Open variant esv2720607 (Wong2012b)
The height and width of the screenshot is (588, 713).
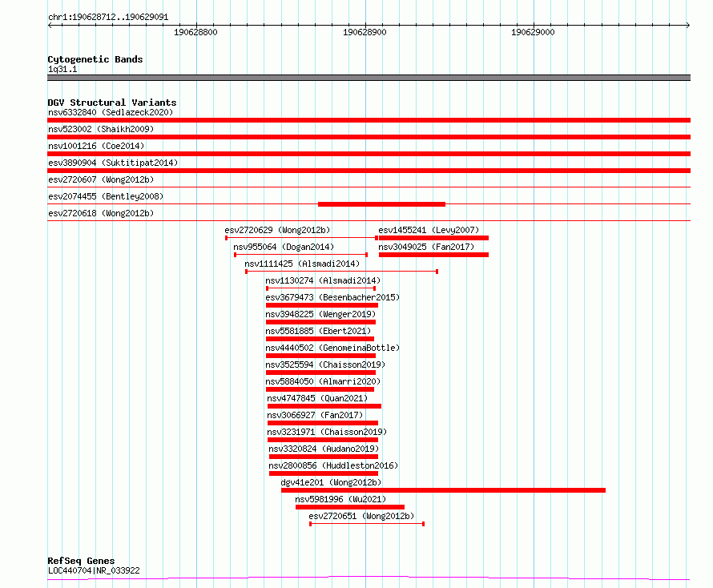click(101, 179)
